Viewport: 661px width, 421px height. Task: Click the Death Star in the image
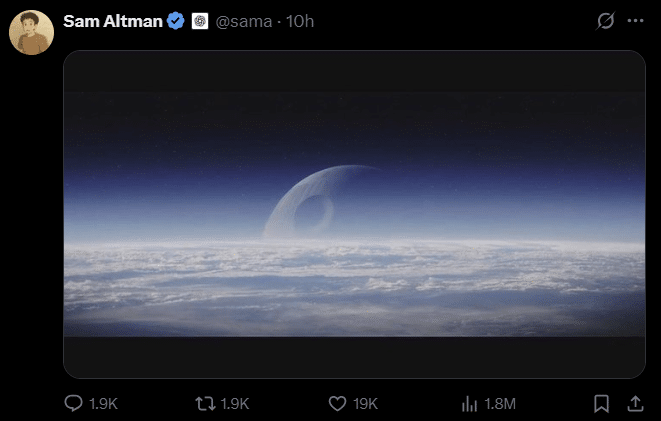click(x=314, y=202)
